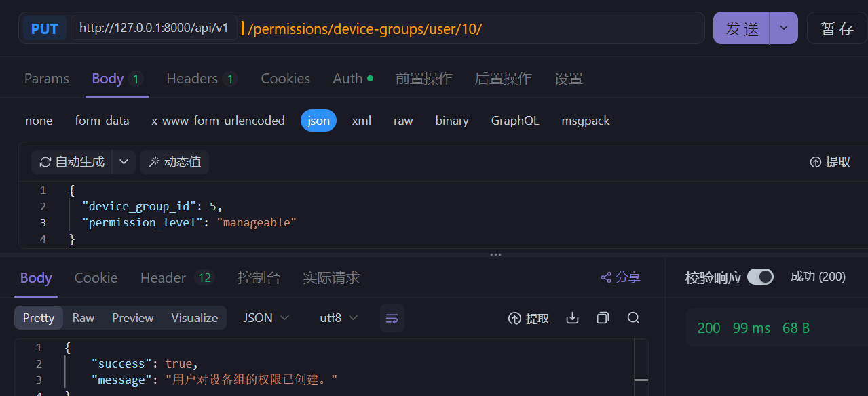Click the "success": true response line
868x396 pixels.
145,363
